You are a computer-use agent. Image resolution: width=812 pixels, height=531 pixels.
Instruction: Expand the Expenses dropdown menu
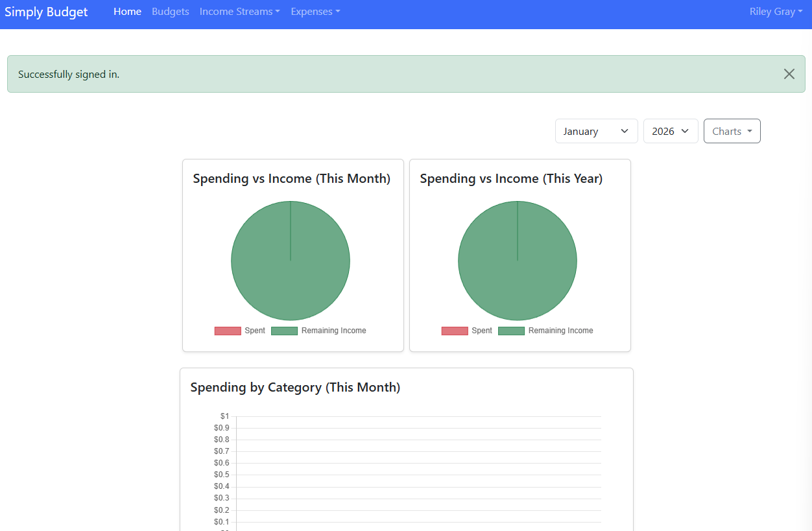tap(315, 12)
